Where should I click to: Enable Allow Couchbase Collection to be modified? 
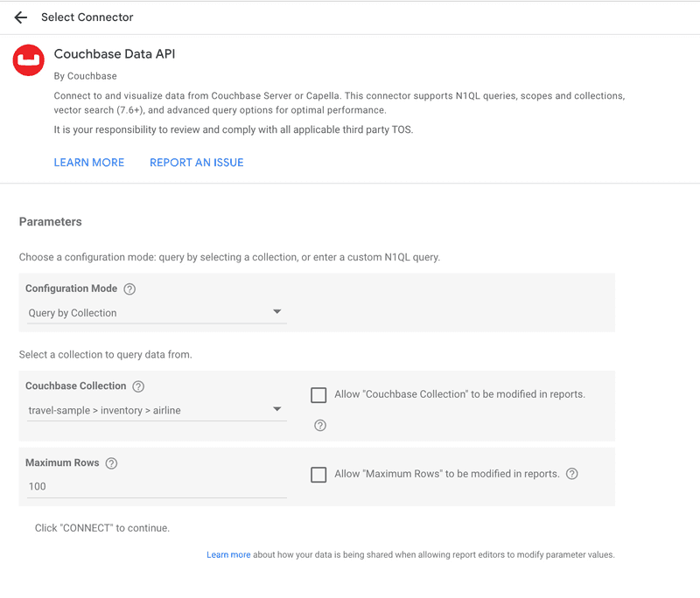click(x=318, y=394)
